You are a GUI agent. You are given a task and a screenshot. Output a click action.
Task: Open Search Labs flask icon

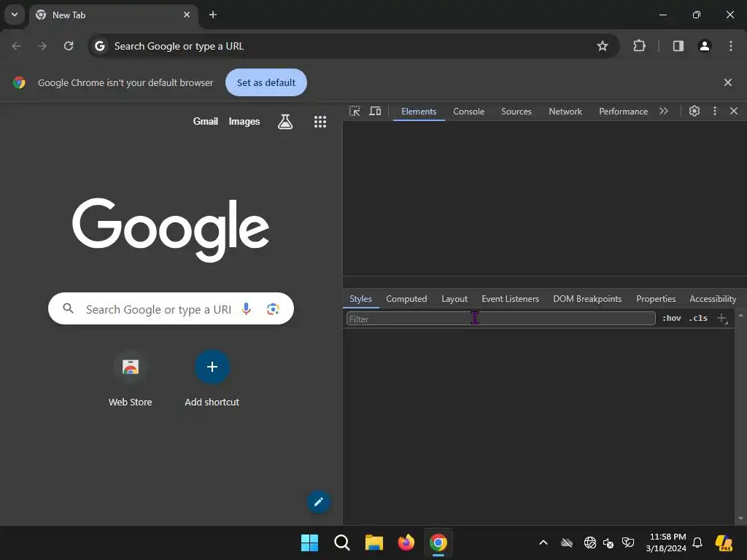(x=285, y=122)
